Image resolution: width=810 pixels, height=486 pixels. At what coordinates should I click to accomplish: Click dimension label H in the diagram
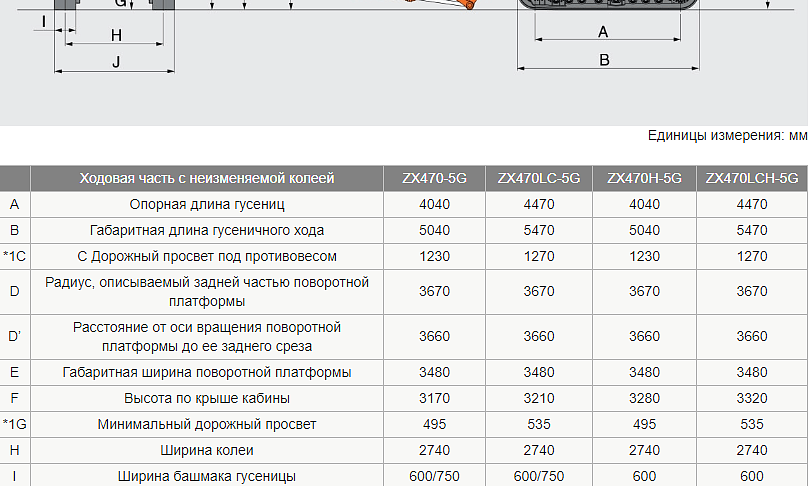point(116,35)
